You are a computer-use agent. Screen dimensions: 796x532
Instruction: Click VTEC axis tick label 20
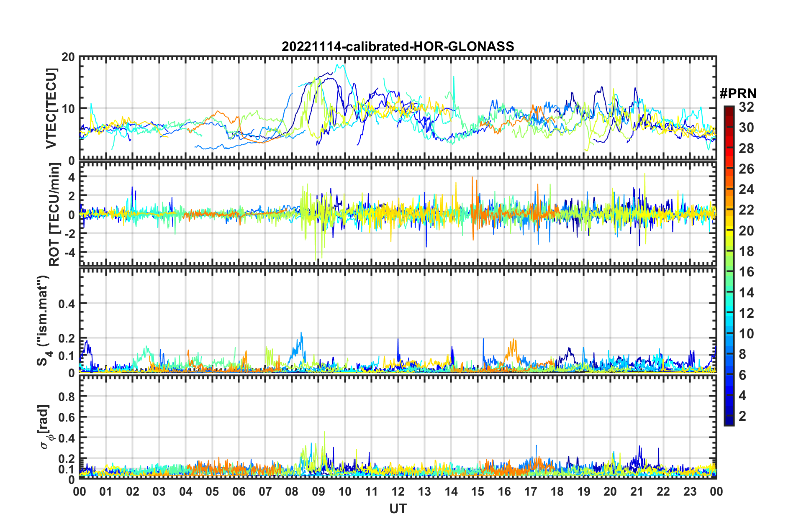[68, 57]
